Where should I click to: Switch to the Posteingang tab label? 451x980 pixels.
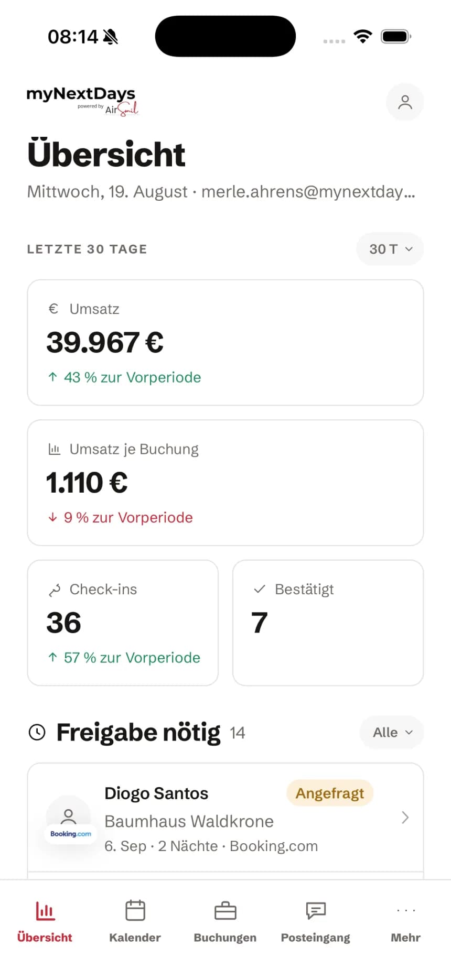tap(316, 938)
